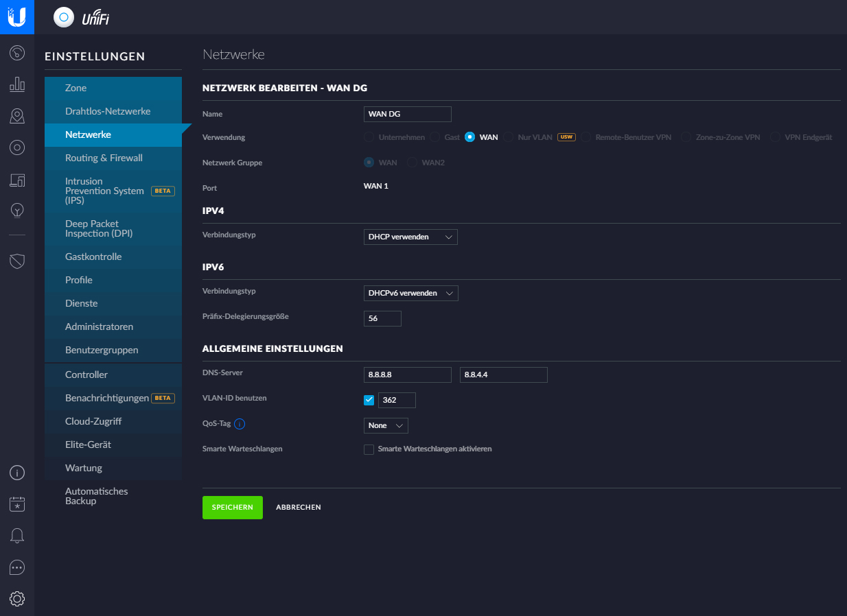Open IPv4 Verbindungstyp DHCP verwenden dropdown

pyautogui.click(x=410, y=237)
